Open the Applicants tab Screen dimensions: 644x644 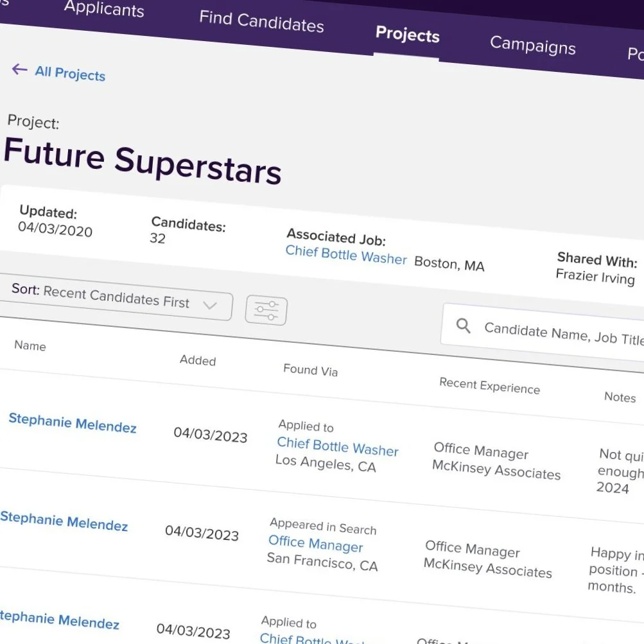[104, 9]
